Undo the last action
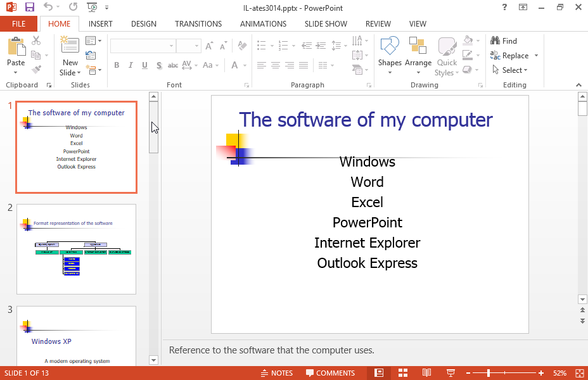 48,7
